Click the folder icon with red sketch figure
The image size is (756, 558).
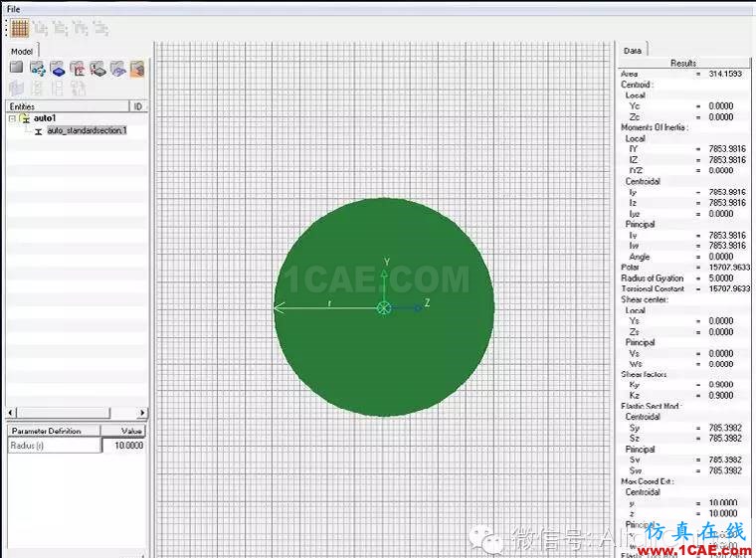coord(78,69)
